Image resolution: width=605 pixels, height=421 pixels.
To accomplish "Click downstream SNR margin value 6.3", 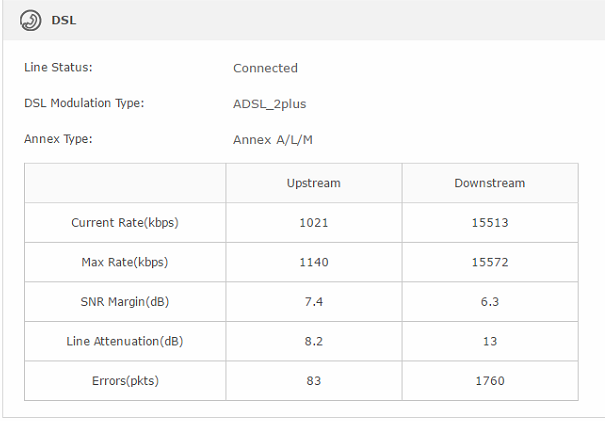I will (490, 302).
